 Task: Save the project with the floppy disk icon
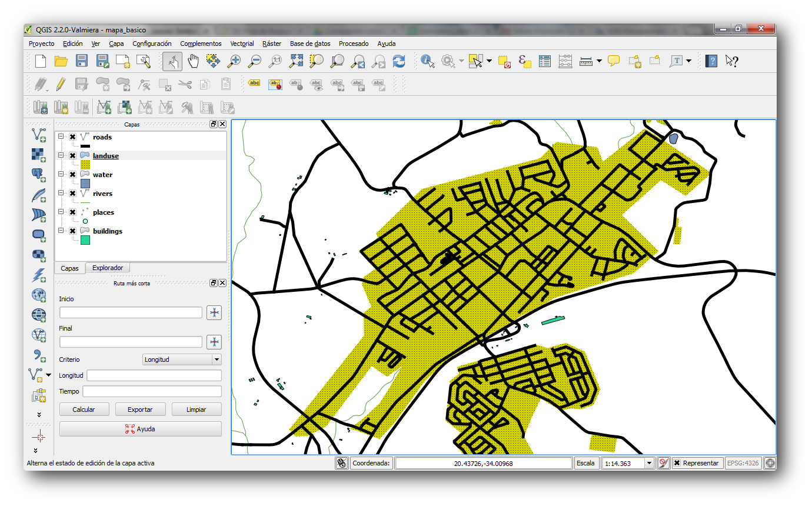(x=82, y=61)
